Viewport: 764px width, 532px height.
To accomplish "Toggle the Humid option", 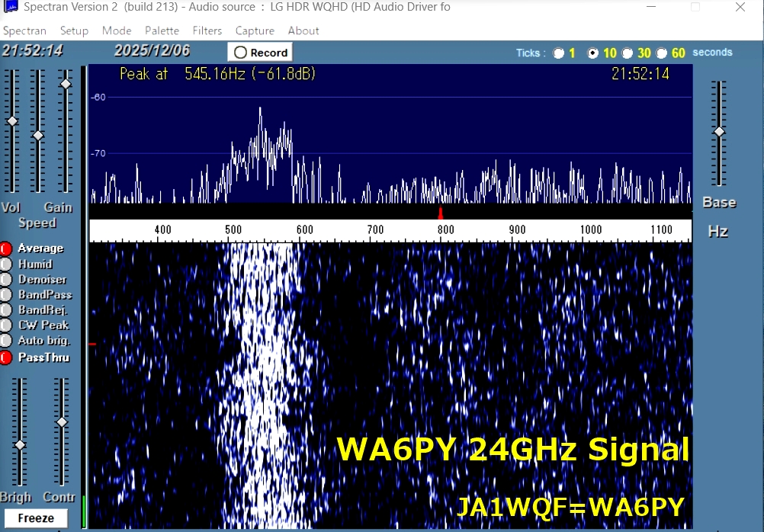I will (8, 264).
